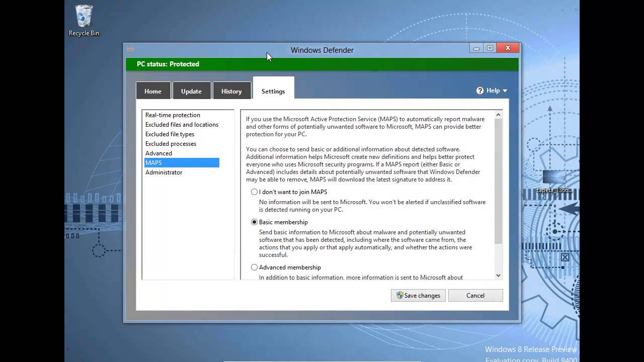The width and height of the screenshot is (644, 362).
Task: Click the Windows Defender title bar icon
Action: 130,49
